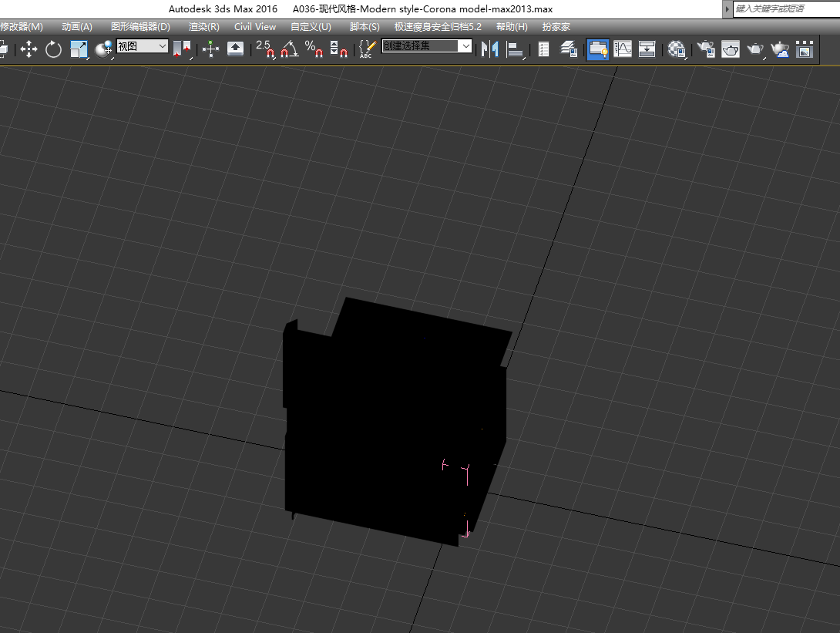Click Render in the Cloud teapot icon
Viewport: 840px width, 633px height.
click(780, 49)
